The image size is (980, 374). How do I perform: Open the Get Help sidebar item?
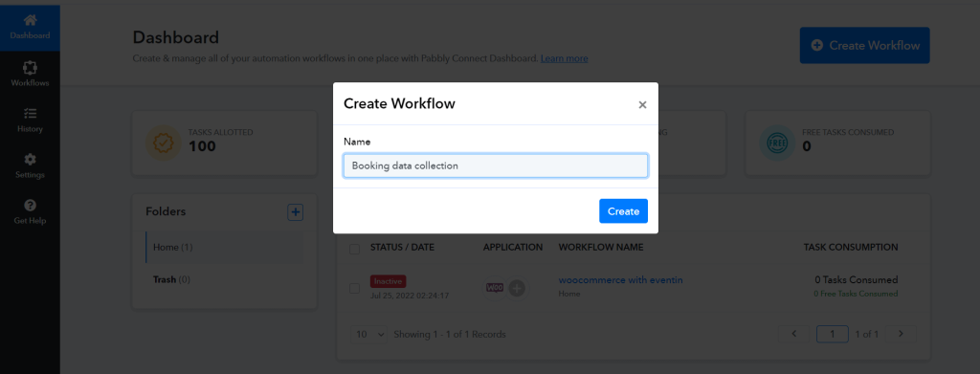pyautogui.click(x=30, y=212)
